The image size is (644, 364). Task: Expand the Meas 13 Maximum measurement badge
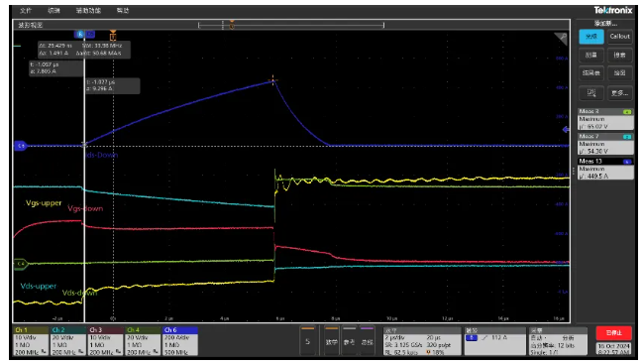[x=605, y=169]
